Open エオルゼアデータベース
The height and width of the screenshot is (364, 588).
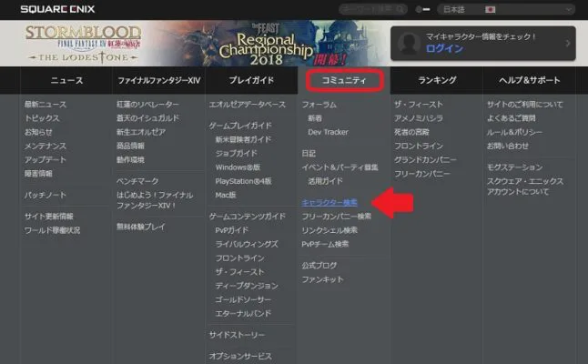coord(248,105)
